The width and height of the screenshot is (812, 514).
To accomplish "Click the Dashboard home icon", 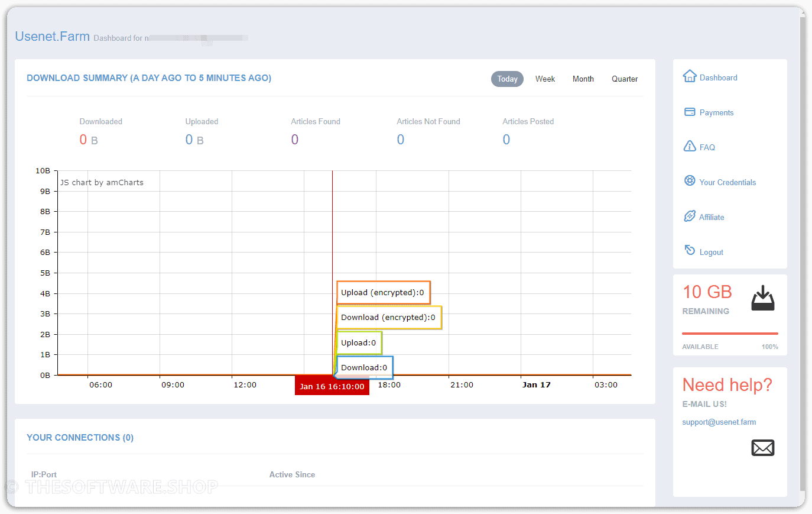I will pyautogui.click(x=690, y=76).
